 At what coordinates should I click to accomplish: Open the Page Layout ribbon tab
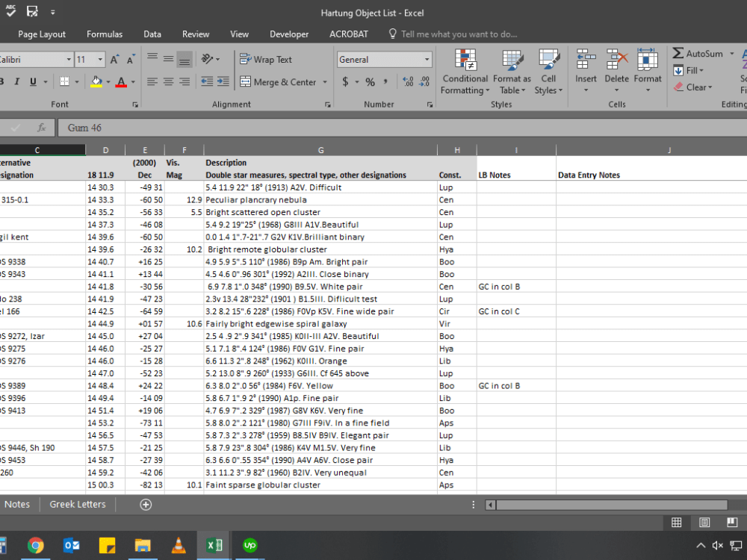(42, 34)
